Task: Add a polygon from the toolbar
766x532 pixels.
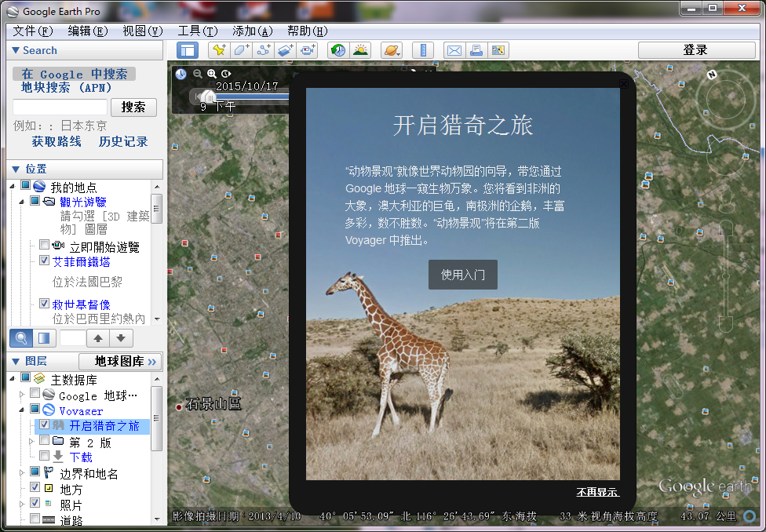Action: pos(241,50)
